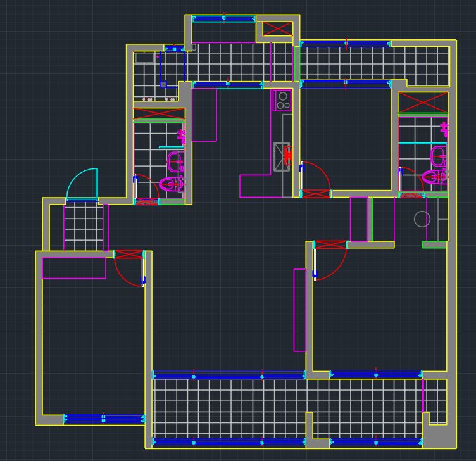Select the stove cooktop symbol in kitchen
This screenshot has height=461, width=476.
[x=282, y=101]
